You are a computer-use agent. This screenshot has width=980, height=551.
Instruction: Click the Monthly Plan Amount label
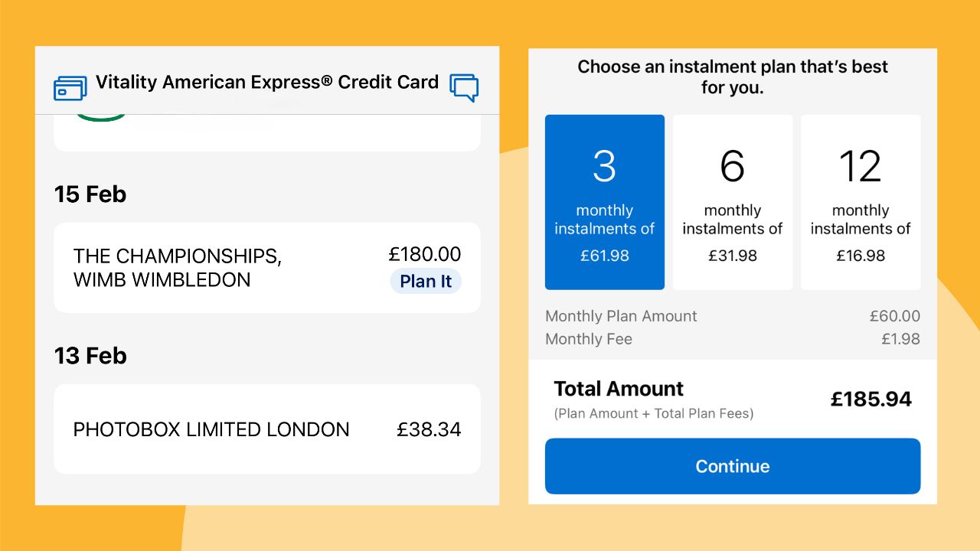621,316
